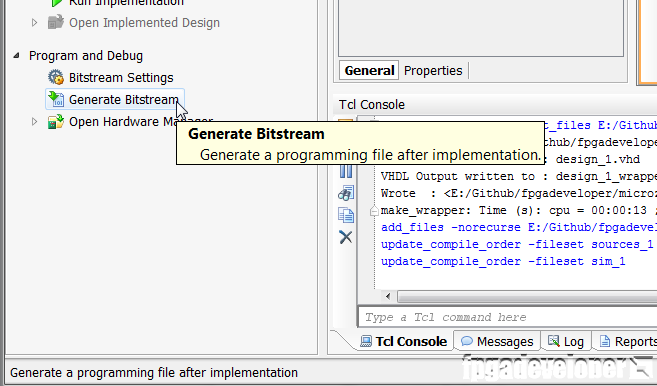Click the Generate Bitstream icon
This screenshot has width=657, height=386.
[55, 99]
